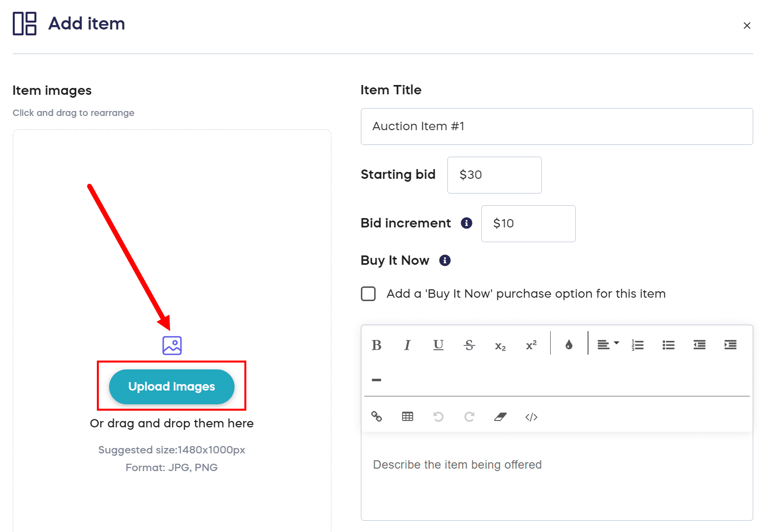Open the code view in the editor
The width and height of the screenshot is (766, 532).
coord(531,417)
